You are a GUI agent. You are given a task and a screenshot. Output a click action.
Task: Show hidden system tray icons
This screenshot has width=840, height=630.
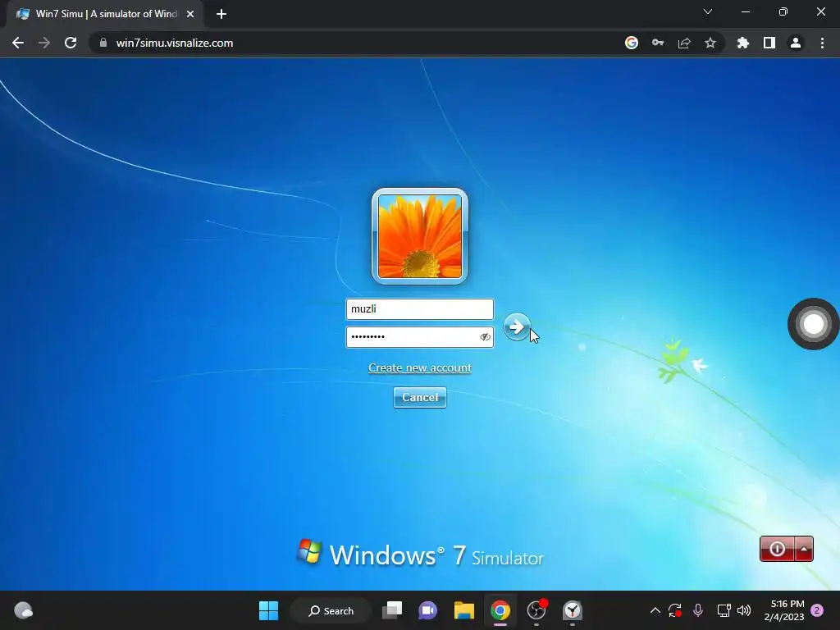[655, 610]
